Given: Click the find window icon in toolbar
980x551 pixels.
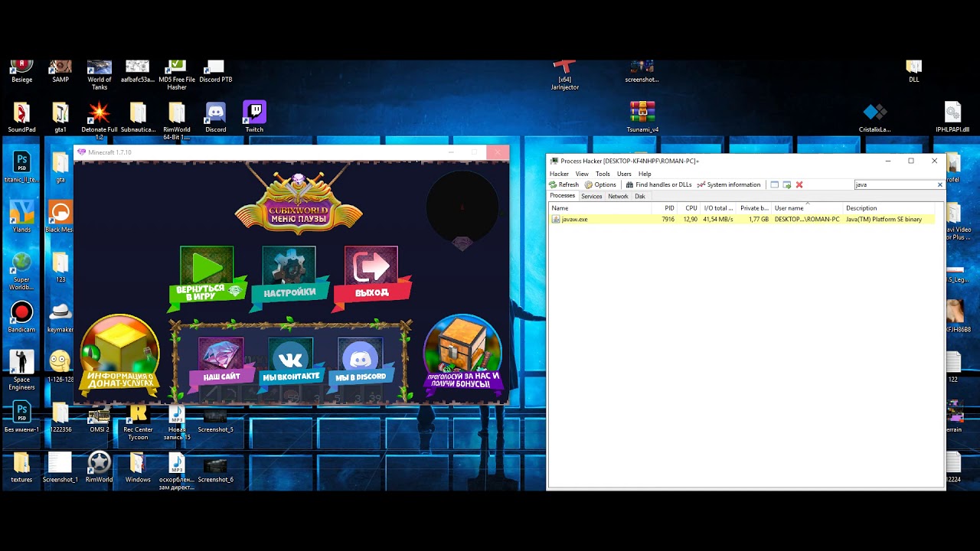Looking at the screenshot, I should tap(775, 184).
